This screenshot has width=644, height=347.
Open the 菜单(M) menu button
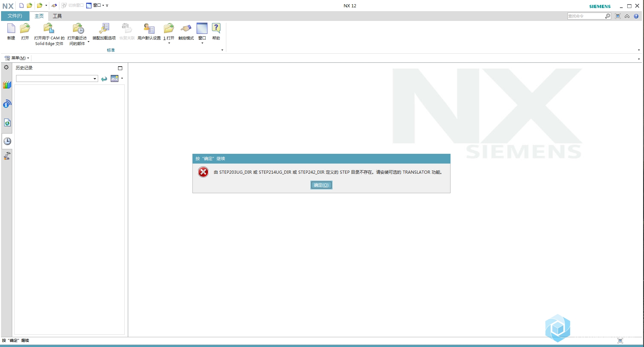coord(17,58)
